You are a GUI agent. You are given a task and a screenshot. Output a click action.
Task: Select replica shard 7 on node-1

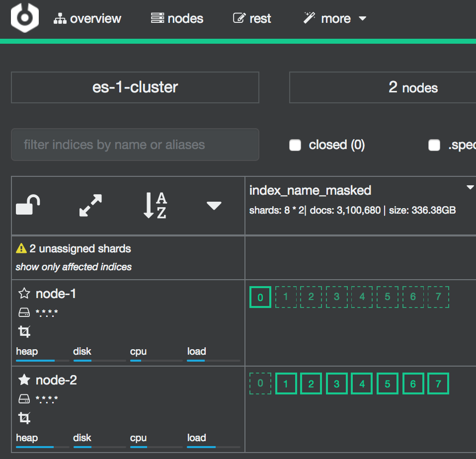[438, 297]
